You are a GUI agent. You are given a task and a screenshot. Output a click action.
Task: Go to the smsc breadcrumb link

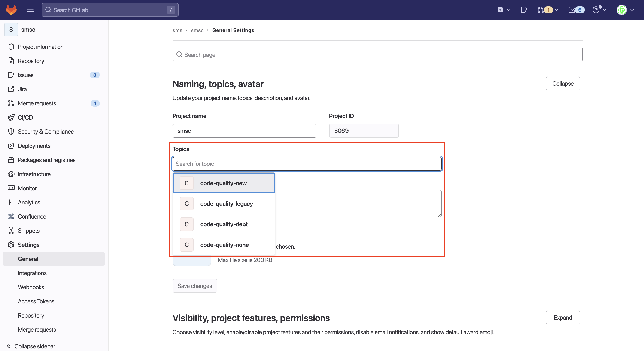pyautogui.click(x=197, y=30)
